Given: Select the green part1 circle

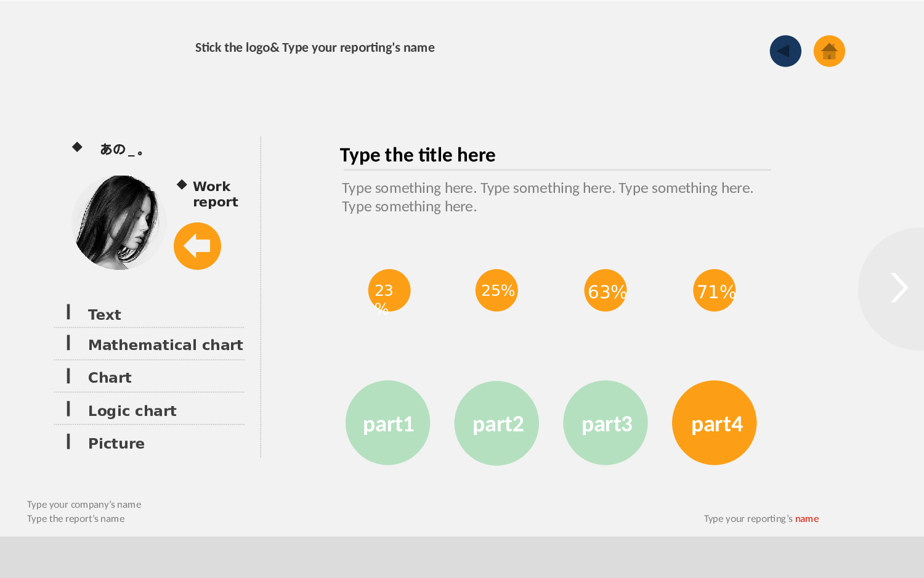Looking at the screenshot, I should tap(387, 423).
